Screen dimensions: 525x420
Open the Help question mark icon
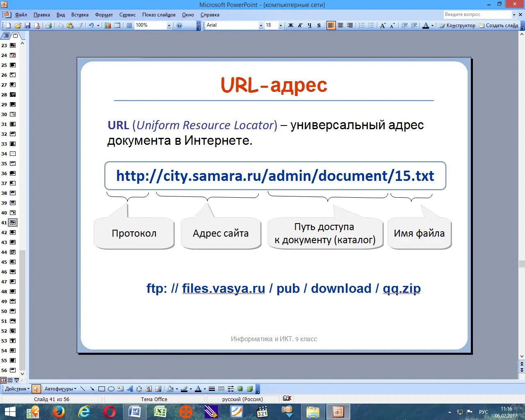179,25
